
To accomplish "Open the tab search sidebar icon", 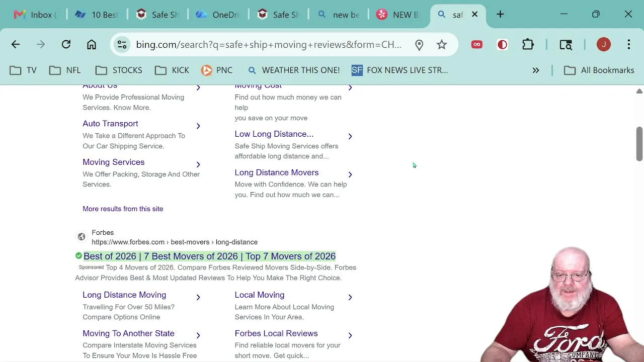I will point(566,45).
